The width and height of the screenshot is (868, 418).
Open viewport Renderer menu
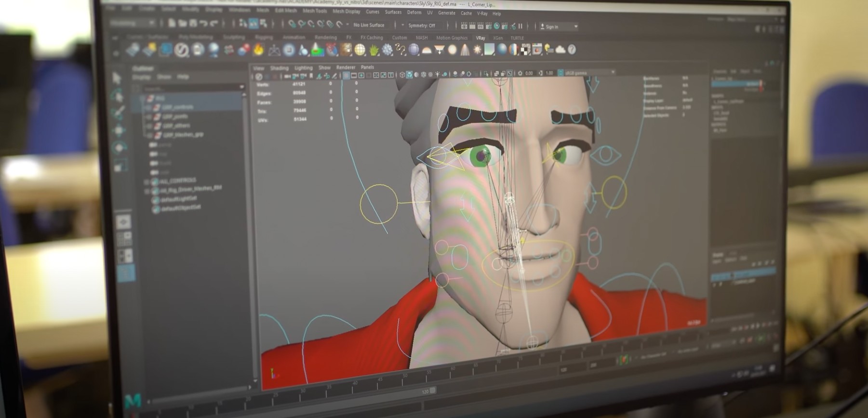(346, 67)
